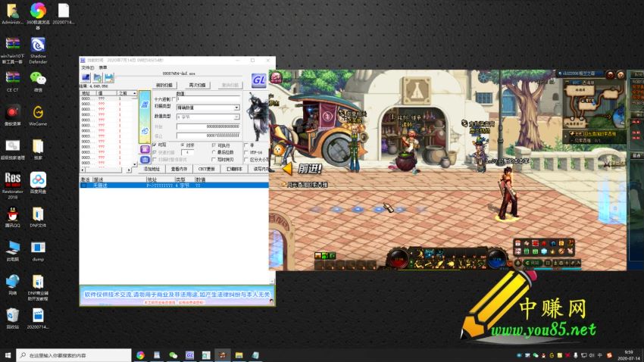This screenshot has height=362, width=644.
Task: Open the 表单 menu
Action: [x=103, y=67]
